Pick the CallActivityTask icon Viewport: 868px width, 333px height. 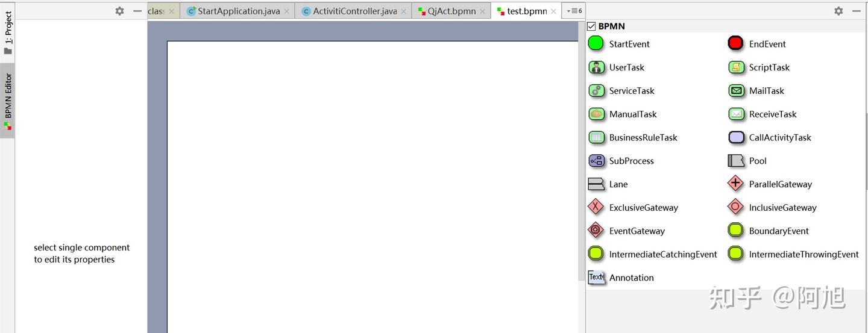tap(736, 137)
